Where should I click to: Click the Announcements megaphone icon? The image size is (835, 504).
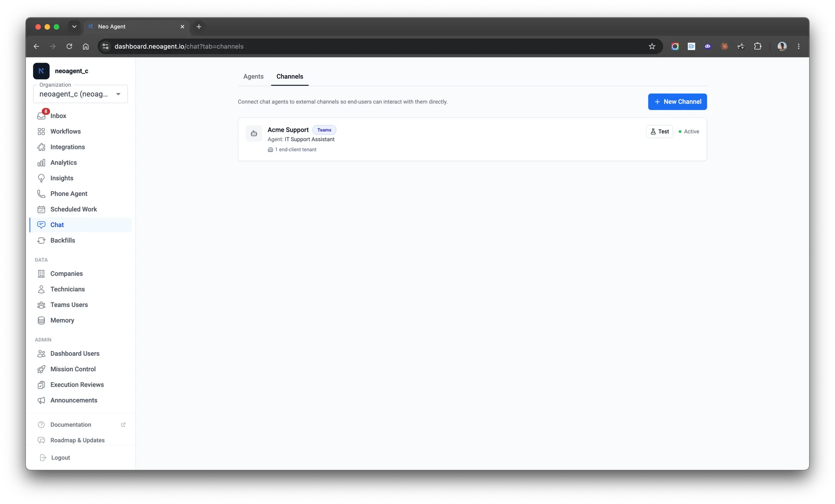coord(41,400)
